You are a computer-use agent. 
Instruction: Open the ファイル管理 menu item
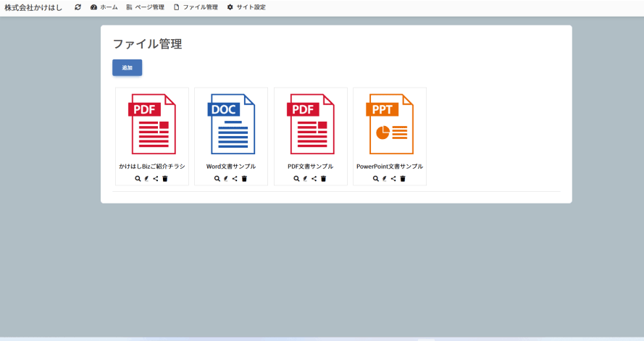[196, 7]
